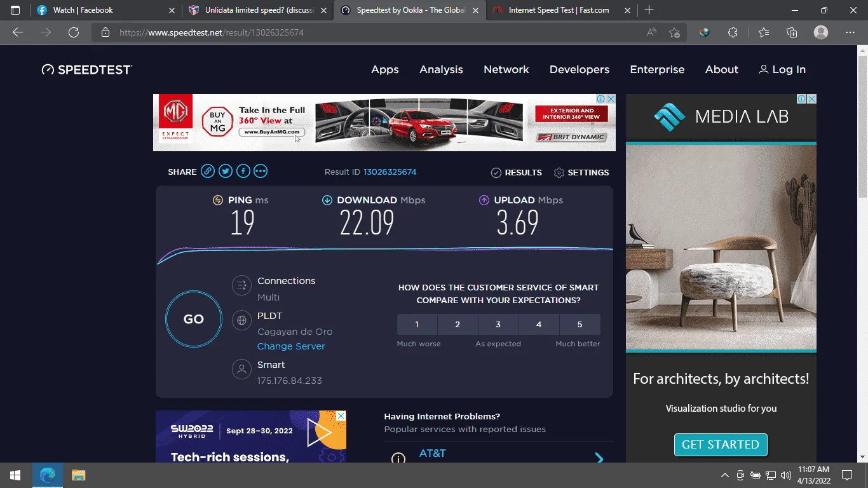Open the Windows Start menu
868x488 pixels.
point(15,475)
